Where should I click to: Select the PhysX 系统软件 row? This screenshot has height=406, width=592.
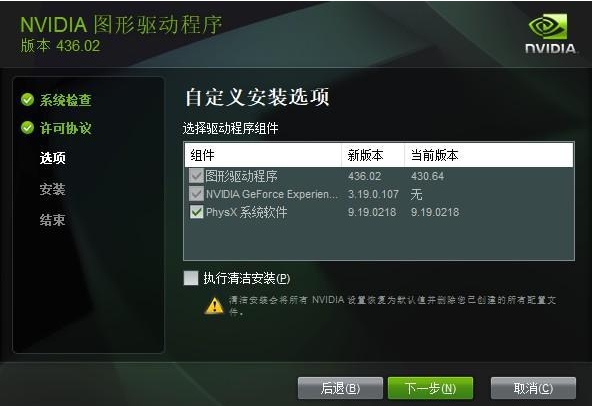point(379,212)
